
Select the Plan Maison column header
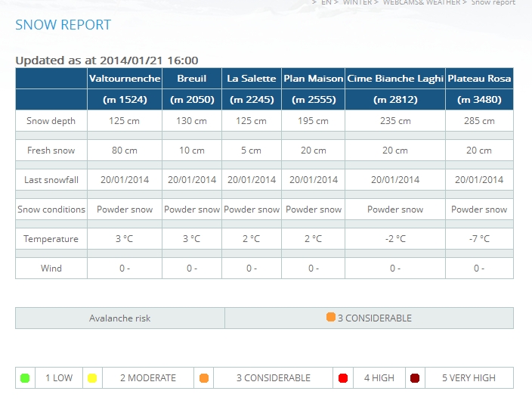[x=313, y=79]
